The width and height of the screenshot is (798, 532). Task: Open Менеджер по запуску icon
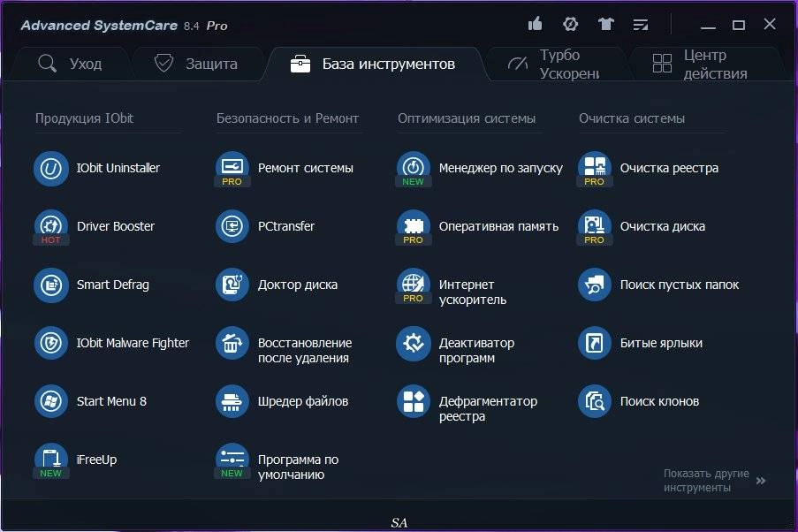[414, 169]
